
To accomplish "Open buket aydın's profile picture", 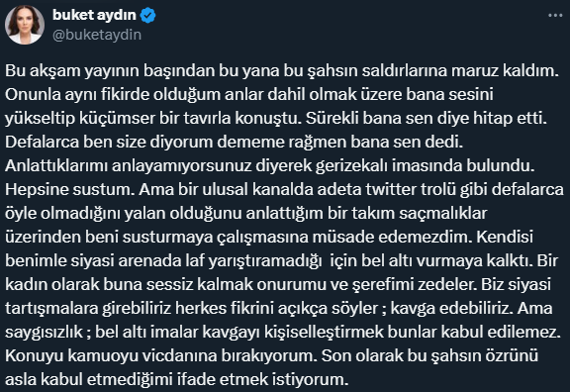I will (x=25, y=25).
